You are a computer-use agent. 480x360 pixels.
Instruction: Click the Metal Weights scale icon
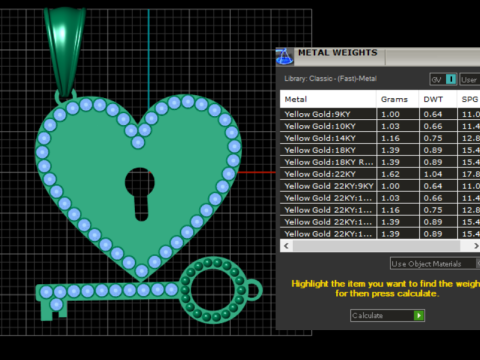click(x=284, y=56)
